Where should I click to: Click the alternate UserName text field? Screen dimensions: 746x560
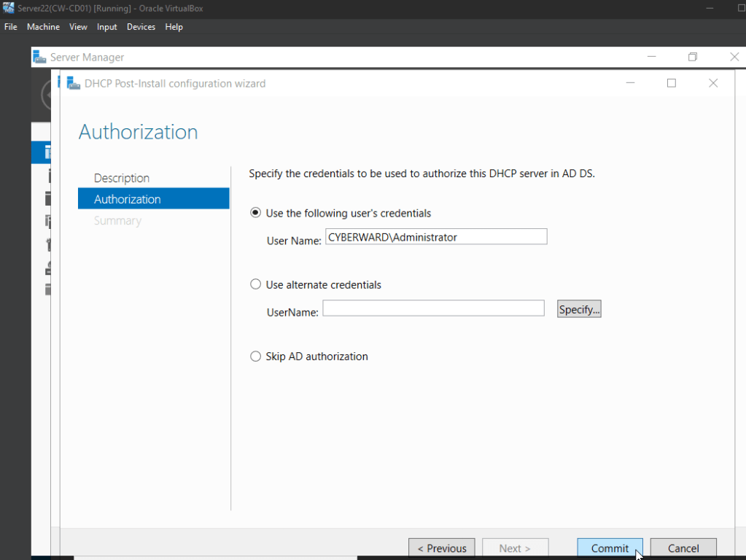pyautogui.click(x=433, y=308)
